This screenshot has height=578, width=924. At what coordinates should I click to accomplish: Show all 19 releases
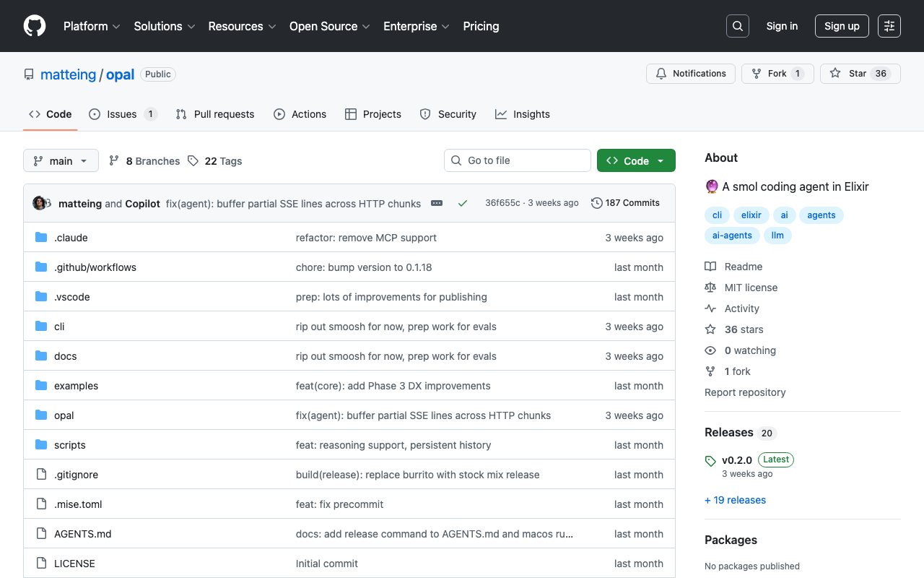pyautogui.click(x=735, y=500)
